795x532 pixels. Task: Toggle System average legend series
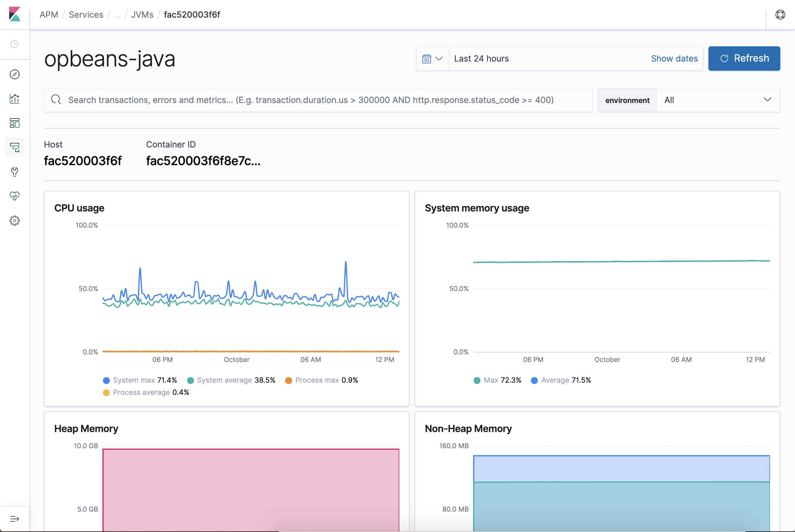tap(231, 380)
